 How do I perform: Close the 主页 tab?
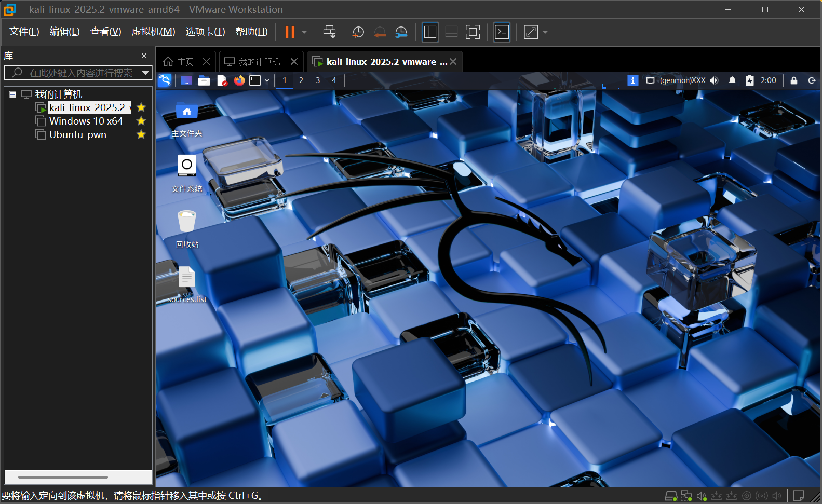tap(206, 62)
